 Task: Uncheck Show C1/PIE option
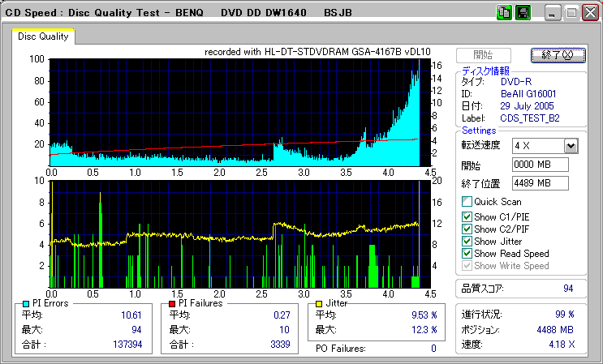[x=467, y=216]
